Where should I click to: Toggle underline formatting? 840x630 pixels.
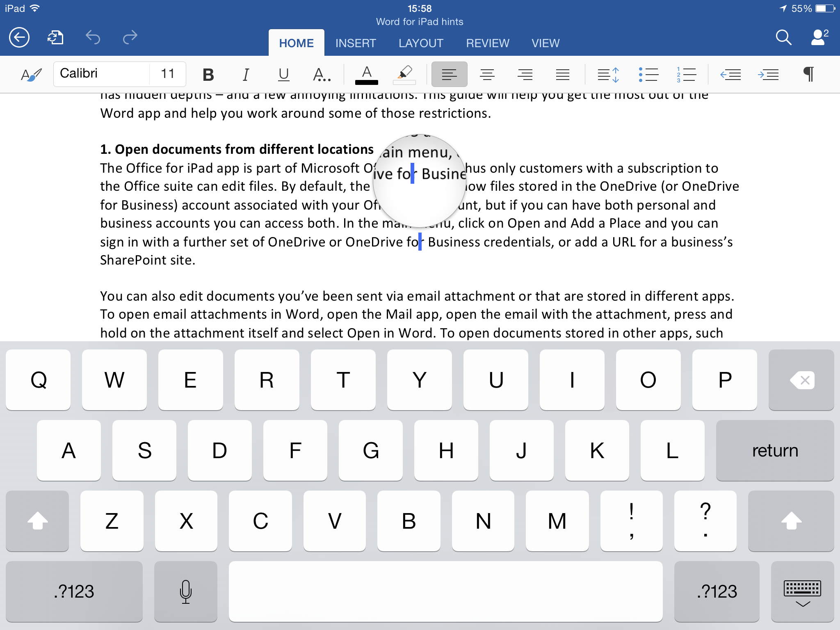tap(283, 75)
